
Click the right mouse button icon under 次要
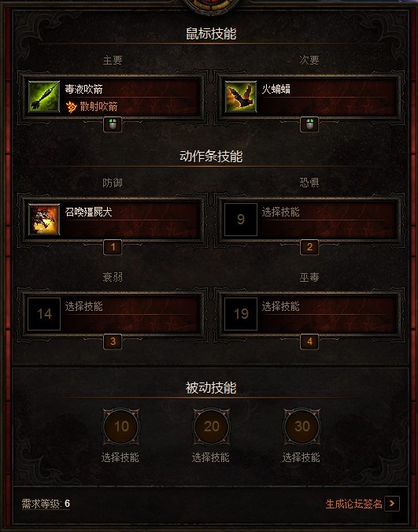click(x=309, y=124)
